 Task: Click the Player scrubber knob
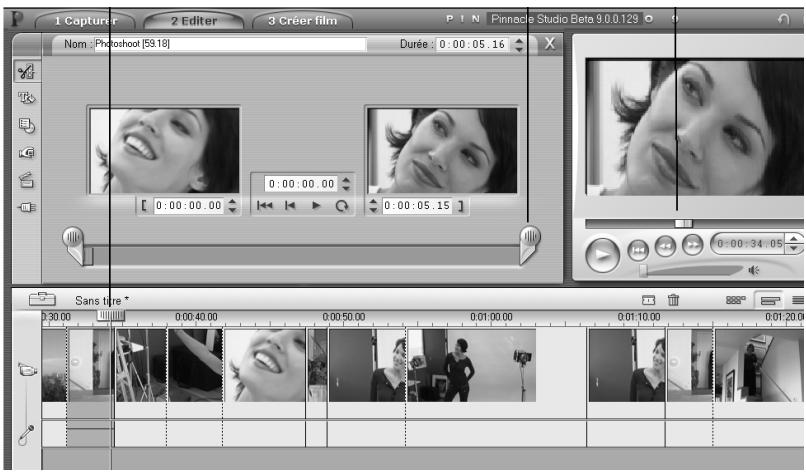[x=684, y=223]
